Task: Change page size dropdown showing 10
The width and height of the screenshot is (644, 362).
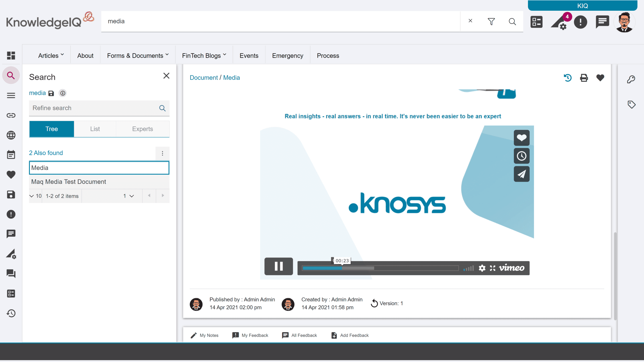Action: point(35,196)
